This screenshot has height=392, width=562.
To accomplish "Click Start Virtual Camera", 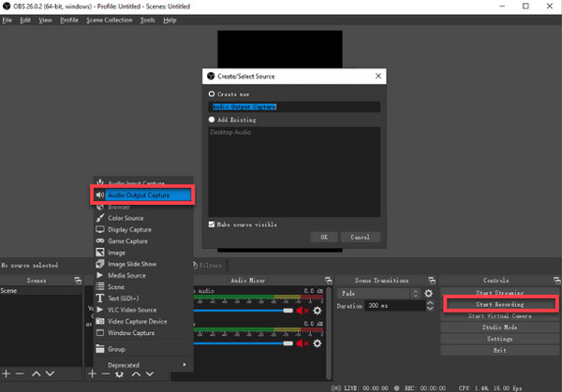I will tap(499, 316).
